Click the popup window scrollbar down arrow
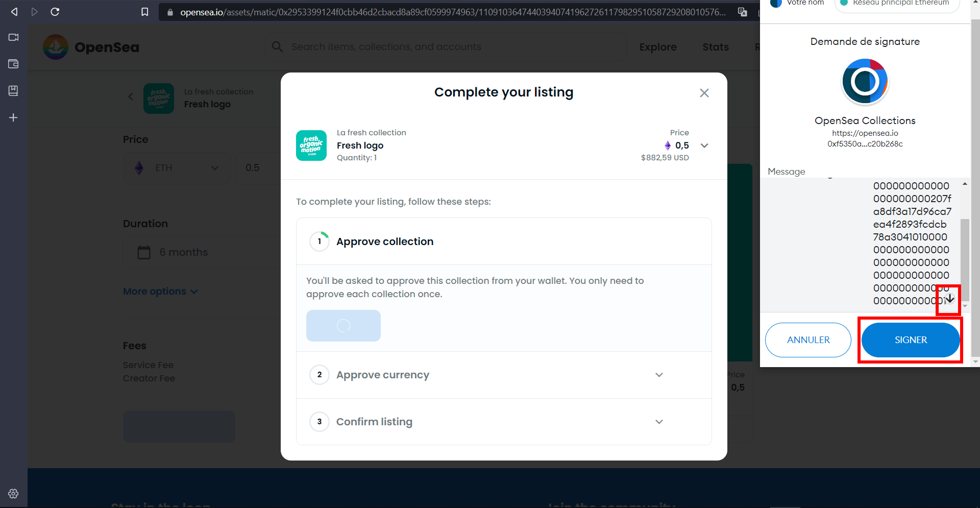The image size is (980, 508). coord(975,361)
